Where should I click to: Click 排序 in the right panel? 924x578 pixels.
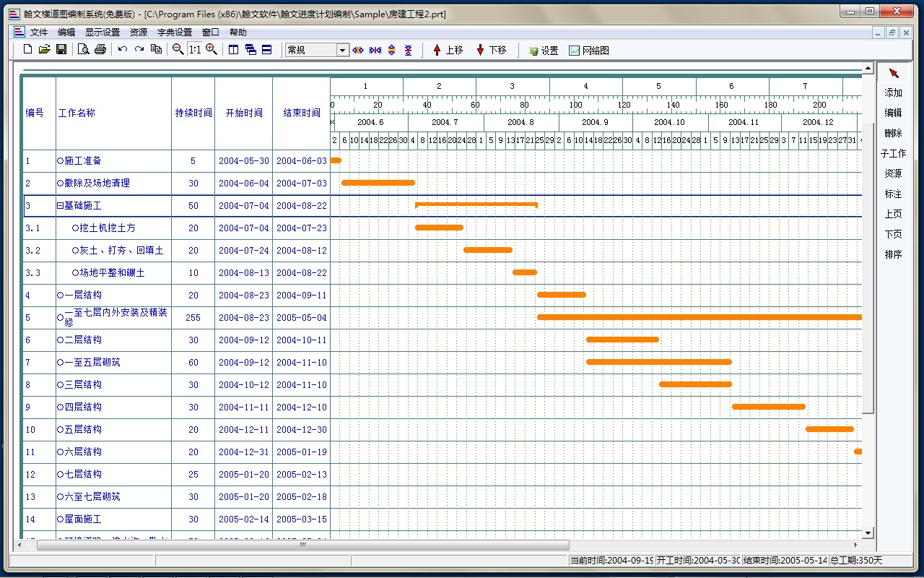pyautogui.click(x=894, y=254)
